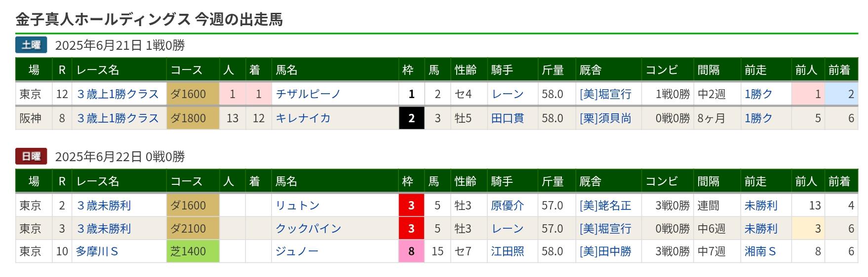The height and width of the screenshot is (277, 868).
Task: Open jockey 原優介's profile
Action: pyautogui.click(x=507, y=206)
